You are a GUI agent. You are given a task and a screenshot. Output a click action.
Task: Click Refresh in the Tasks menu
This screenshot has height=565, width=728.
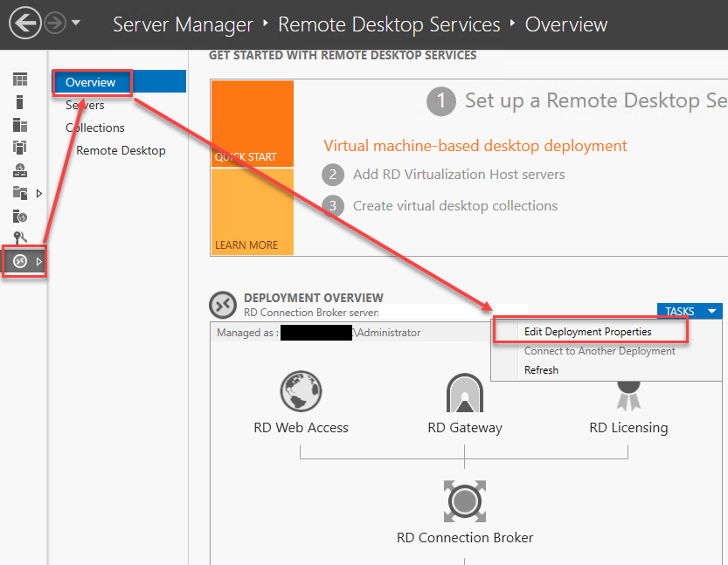click(541, 369)
